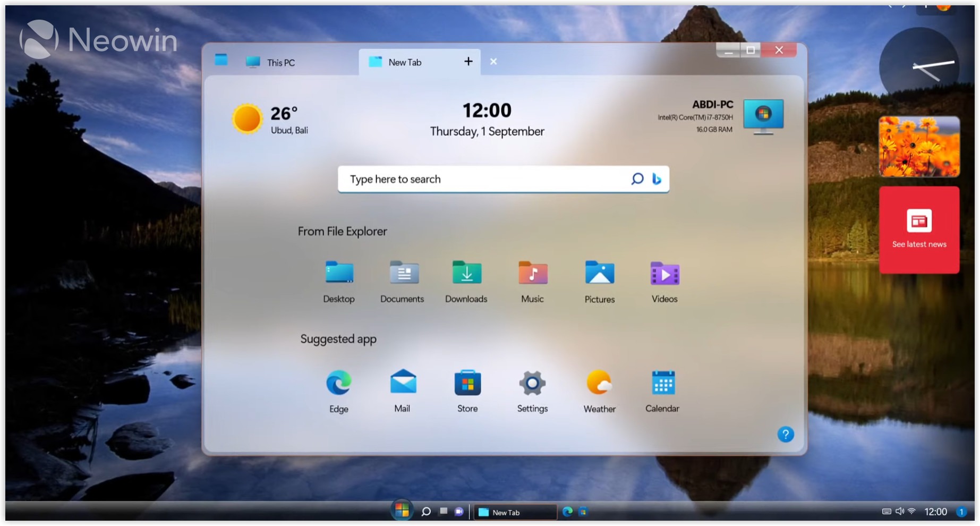Click the Wi-Fi icon in system tray
Viewport: 980px width, 526px height.
tap(911, 511)
